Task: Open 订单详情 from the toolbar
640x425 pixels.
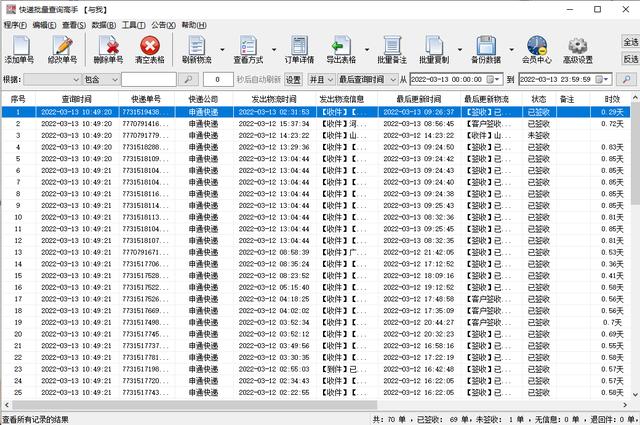Action: coord(300,49)
